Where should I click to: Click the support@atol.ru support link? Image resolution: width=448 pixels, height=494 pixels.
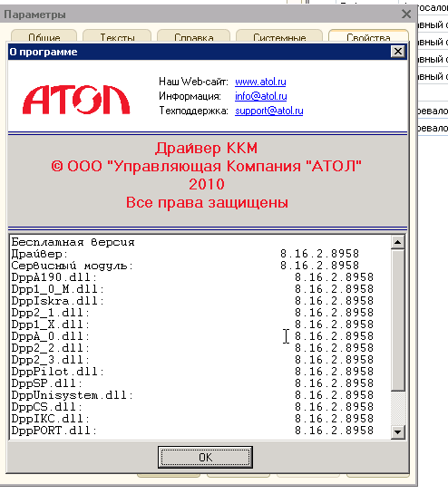[269, 111]
